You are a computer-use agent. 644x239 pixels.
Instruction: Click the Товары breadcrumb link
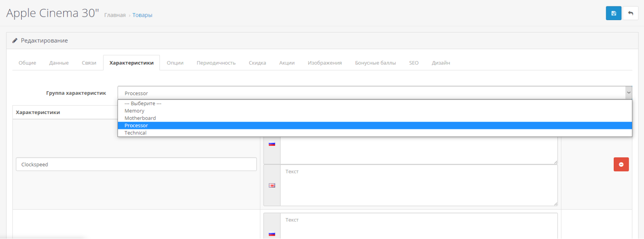click(142, 15)
